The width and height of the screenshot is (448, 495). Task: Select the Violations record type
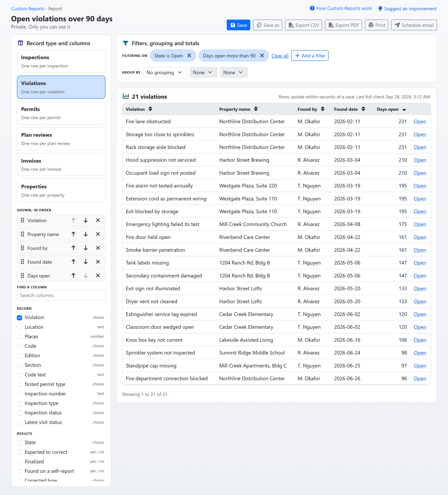[x=61, y=87]
